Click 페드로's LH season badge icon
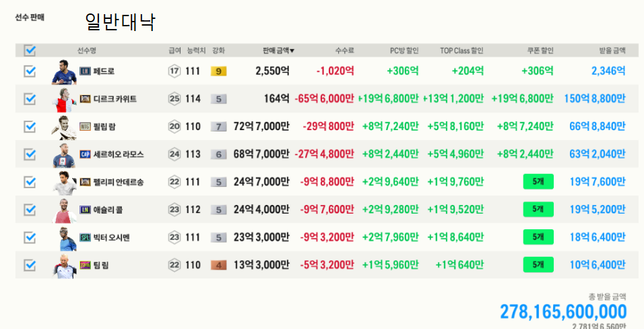Image resolution: width=644 pixels, height=329 pixels. point(85,71)
